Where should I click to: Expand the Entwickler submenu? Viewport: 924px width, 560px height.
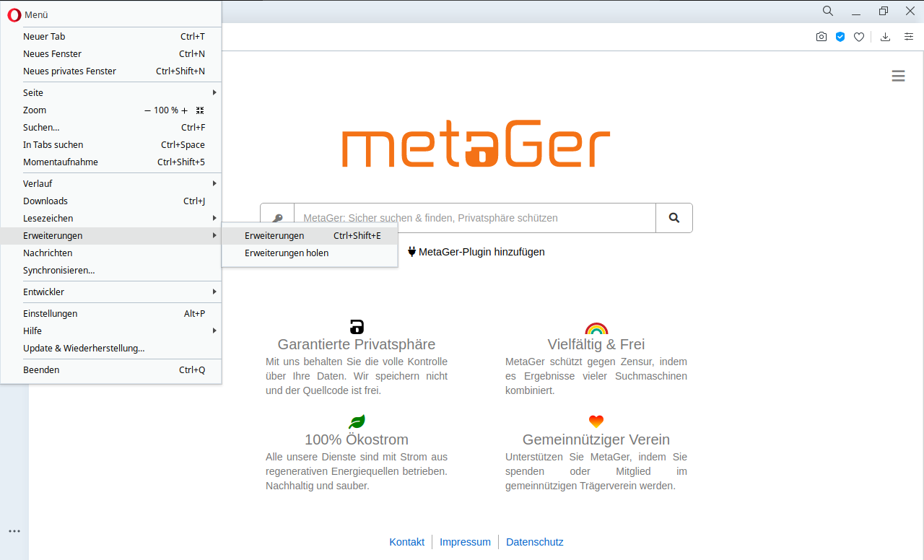coord(111,292)
